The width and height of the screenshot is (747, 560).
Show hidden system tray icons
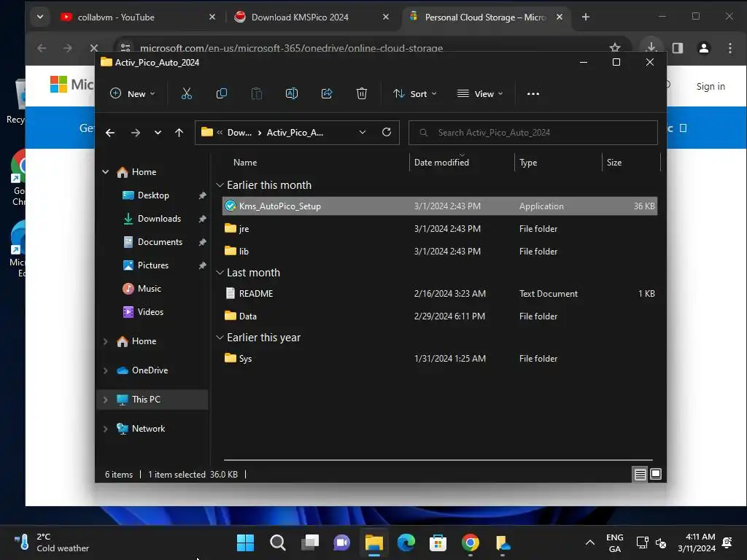coord(589,542)
